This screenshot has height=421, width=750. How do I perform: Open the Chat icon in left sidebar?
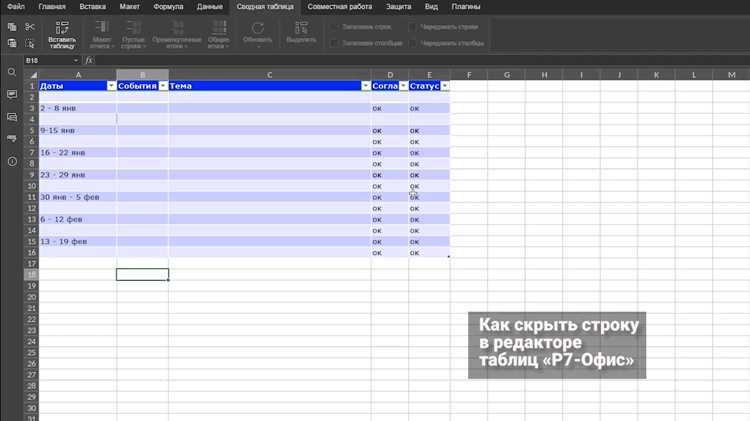click(x=12, y=117)
